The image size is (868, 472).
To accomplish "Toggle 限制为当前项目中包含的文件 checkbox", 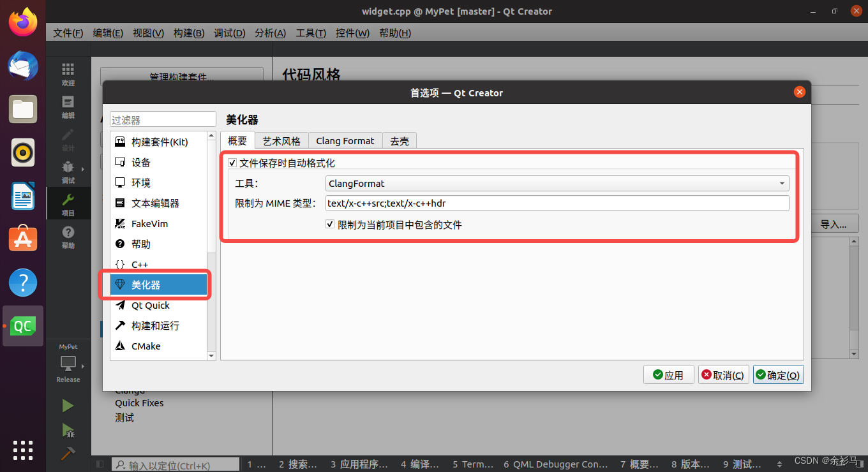I will coord(330,225).
